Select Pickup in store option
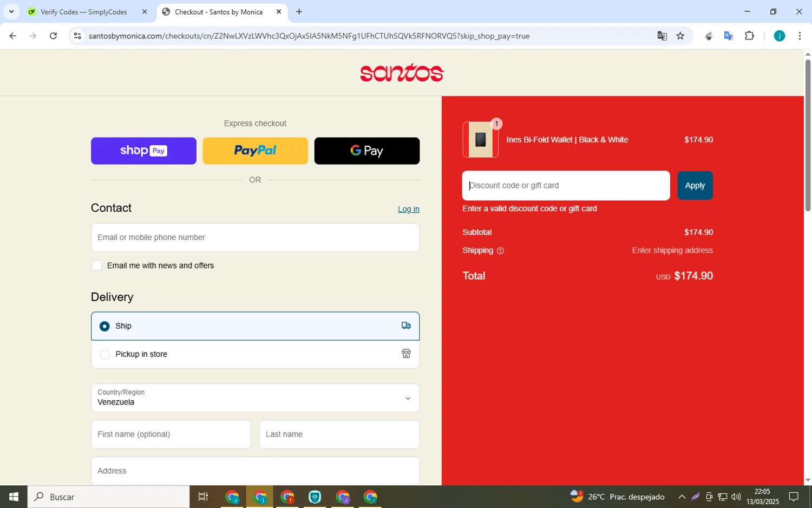Image resolution: width=812 pixels, height=508 pixels. click(255, 354)
